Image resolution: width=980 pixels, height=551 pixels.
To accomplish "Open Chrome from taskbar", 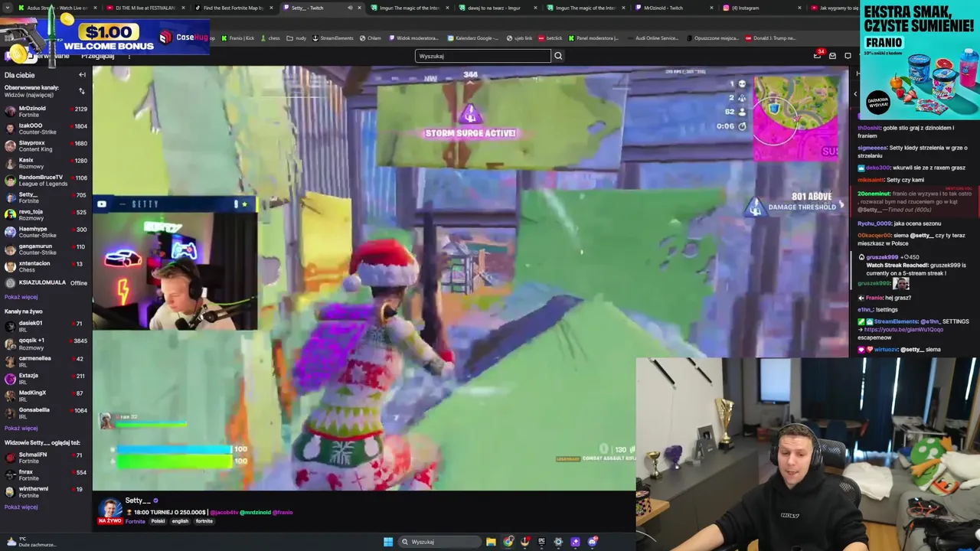I will [508, 542].
